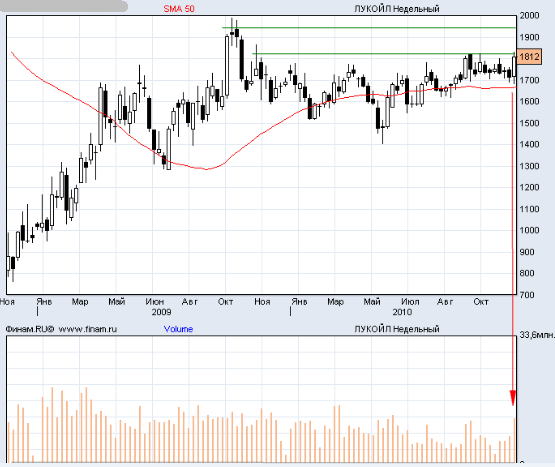Click the 800 price axis label
Viewport: 555px width, 467px height.
click(x=527, y=273)
